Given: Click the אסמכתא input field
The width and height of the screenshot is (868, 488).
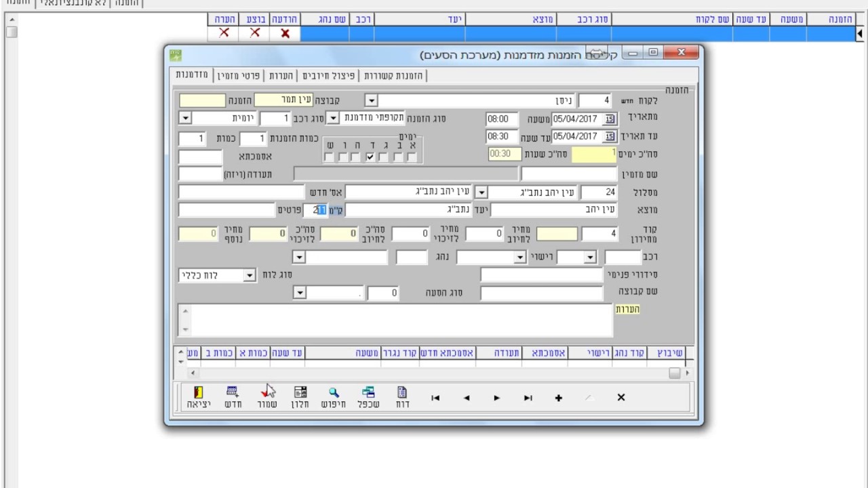Looking at the screenshot, I should 200,157.
